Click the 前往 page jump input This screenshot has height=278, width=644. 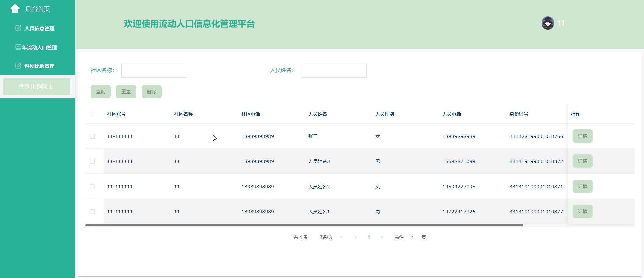coord(413,237)
